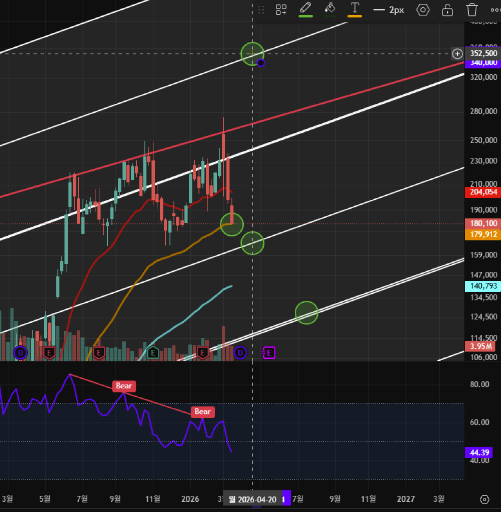Click the green E earnings marker
Viewport: 501px width, 512px height.
tap(153, 353)
